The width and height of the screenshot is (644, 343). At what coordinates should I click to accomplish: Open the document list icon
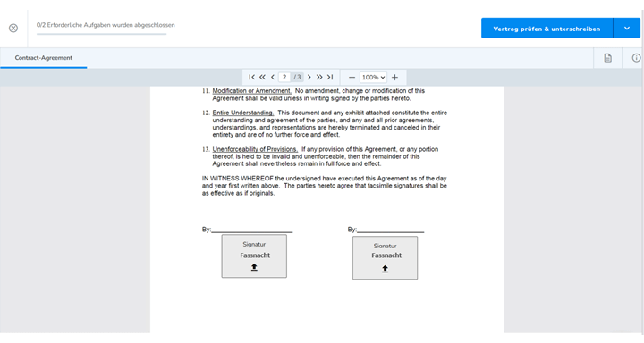pyautogui.click(x=607, y=58)
